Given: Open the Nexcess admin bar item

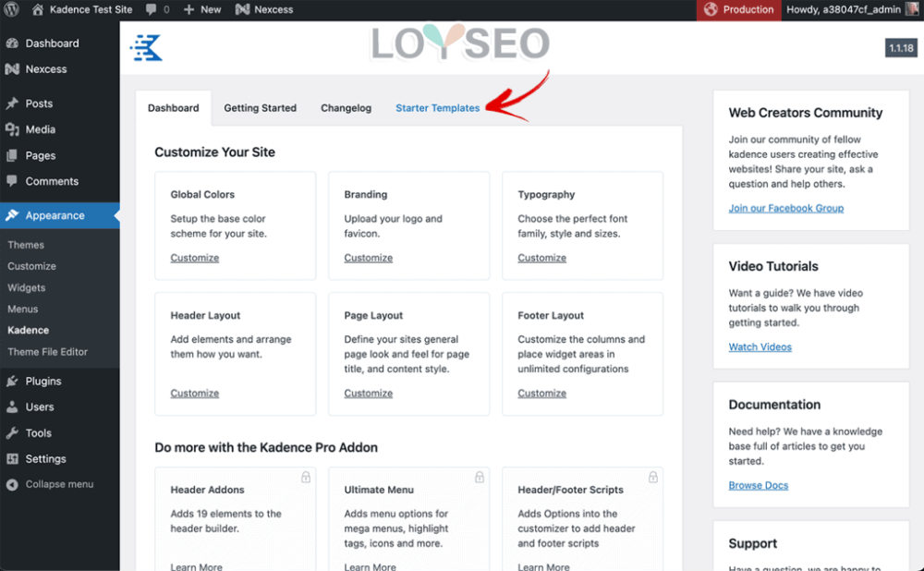Looking at the screenshot, I should coord(264,9).
